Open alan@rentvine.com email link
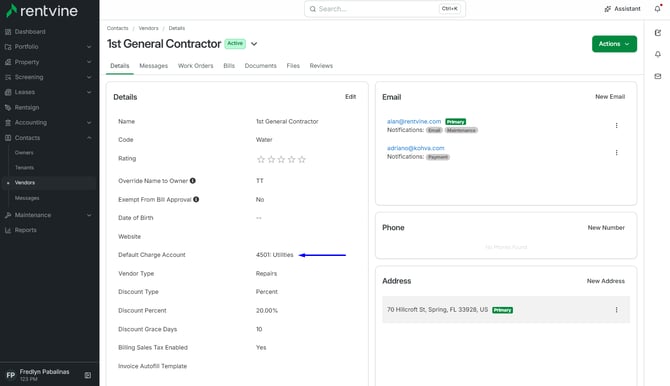The height and width of the screenshot is (386, 670). (x=414, y=121)
